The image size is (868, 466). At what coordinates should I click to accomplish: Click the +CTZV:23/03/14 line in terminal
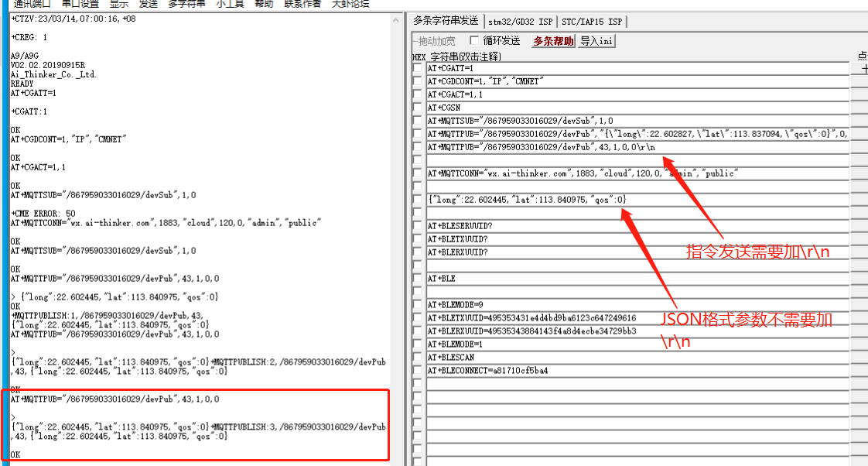73,19
